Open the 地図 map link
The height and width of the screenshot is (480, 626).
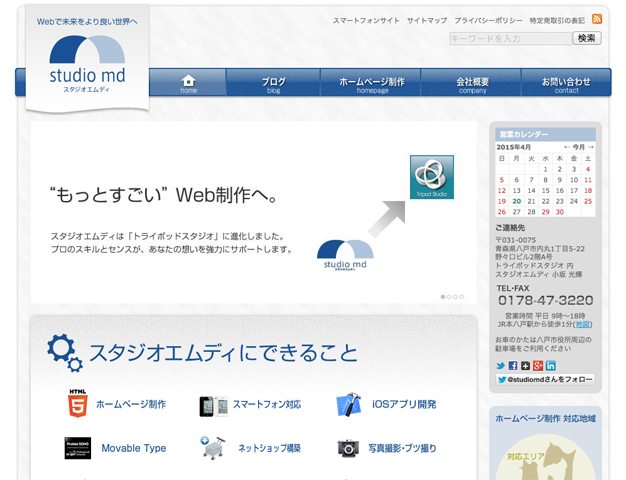tap(582, 324)
